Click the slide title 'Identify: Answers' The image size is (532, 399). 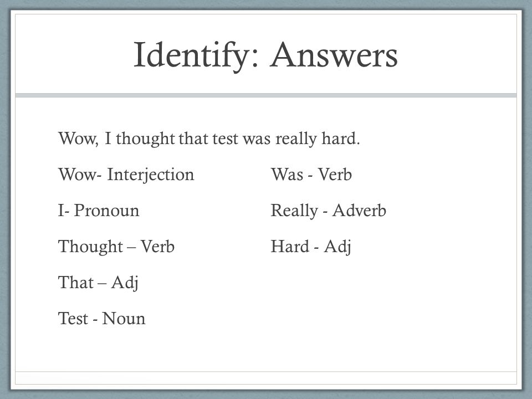(265, 56)
